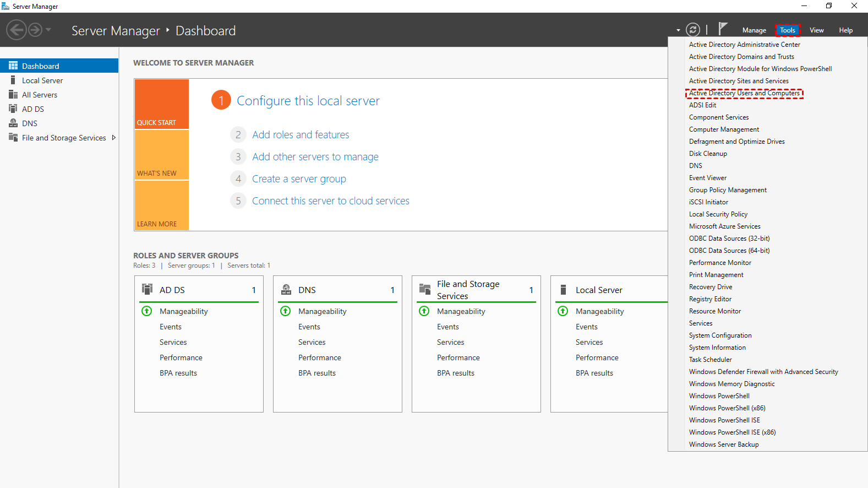Click the AD DS tile icon
The image size is (868, 488).
click(x=148, y=289)
